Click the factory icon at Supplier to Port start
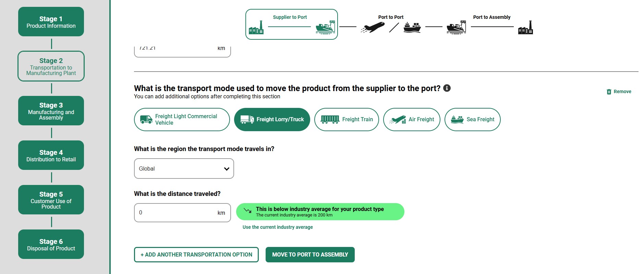The height and width of the screenshot is (274, 644). 256,27
